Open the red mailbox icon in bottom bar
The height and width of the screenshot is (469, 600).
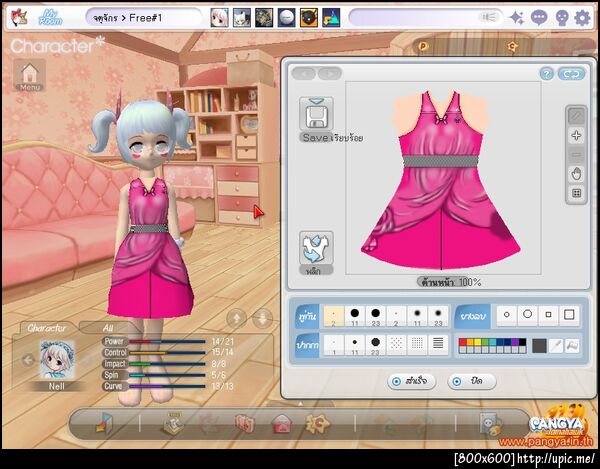click(x=282, y=424)
